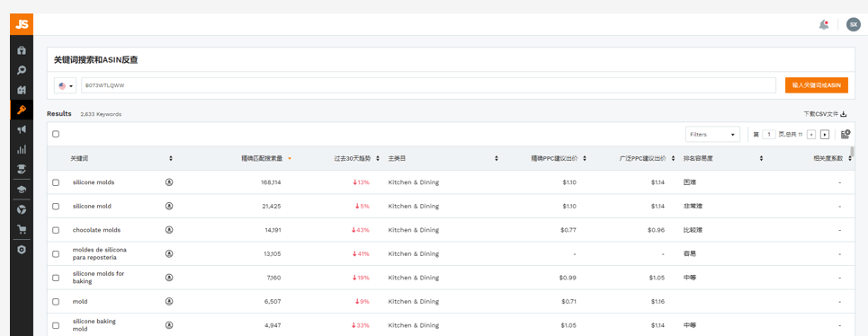Sort by 关键词 column arrows

[x=171, y=159]
